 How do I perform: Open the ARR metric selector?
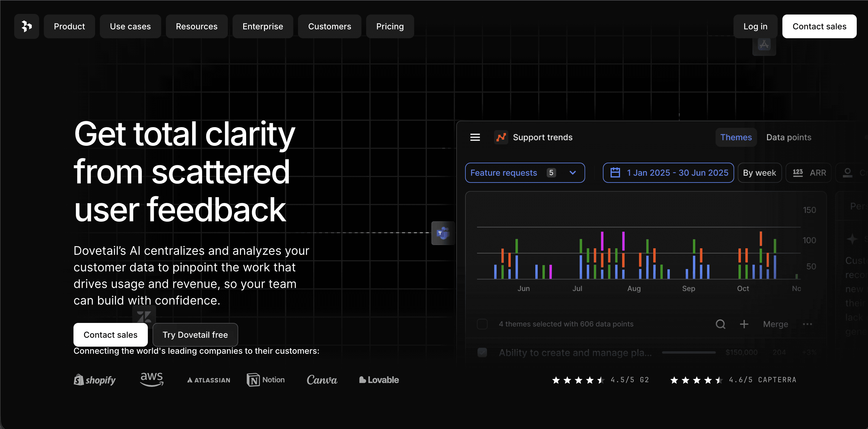click(808, 172)
